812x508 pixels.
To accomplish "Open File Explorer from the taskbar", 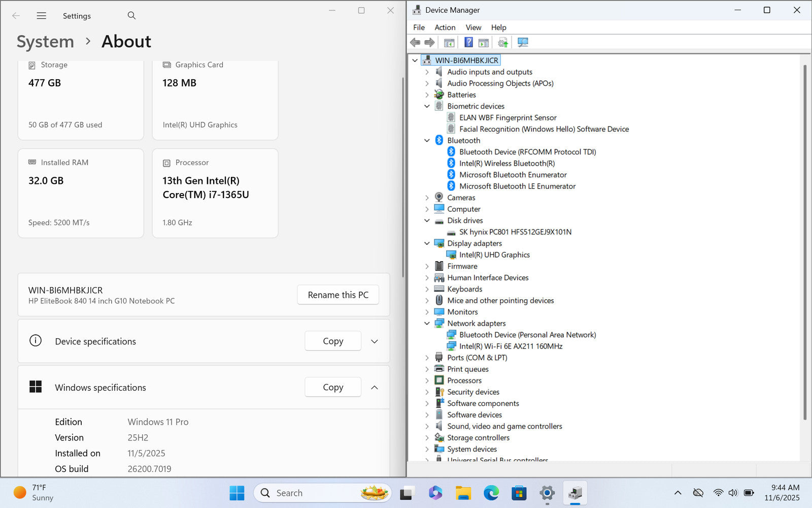I will [x=463, y=493].
